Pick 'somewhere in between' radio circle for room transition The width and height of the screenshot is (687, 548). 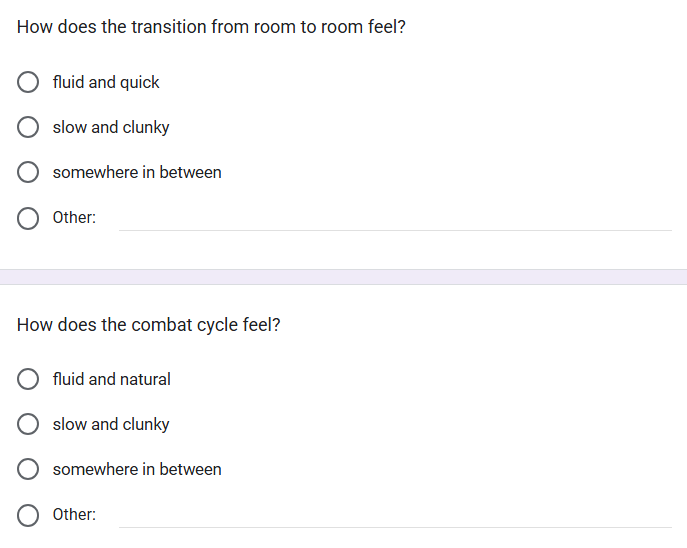28,172
